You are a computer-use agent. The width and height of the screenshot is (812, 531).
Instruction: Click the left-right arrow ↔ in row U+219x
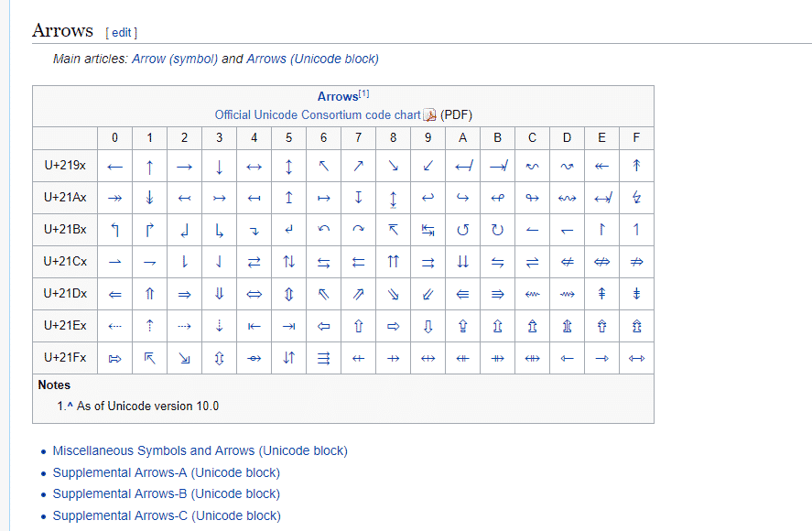[x=254, y=167]
